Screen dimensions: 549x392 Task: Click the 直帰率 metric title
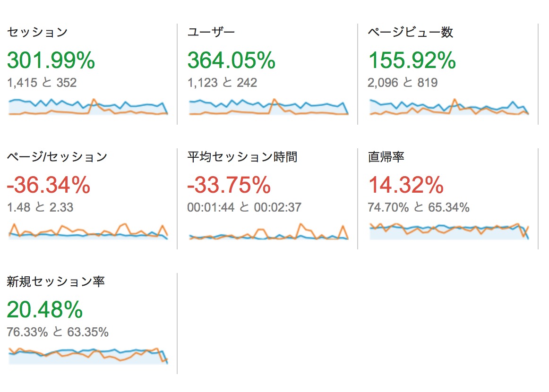click(386, 157)
